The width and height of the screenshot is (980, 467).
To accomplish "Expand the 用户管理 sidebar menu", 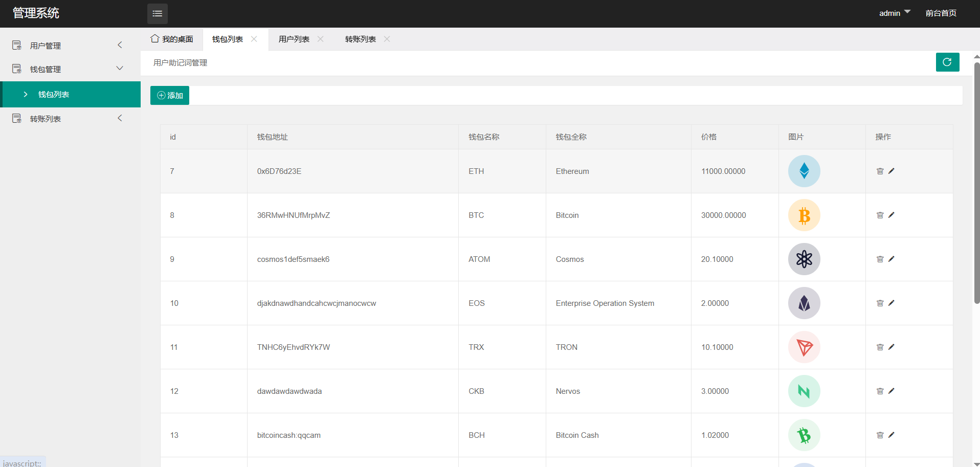I will pyautogui.click(x=45, y=46).
